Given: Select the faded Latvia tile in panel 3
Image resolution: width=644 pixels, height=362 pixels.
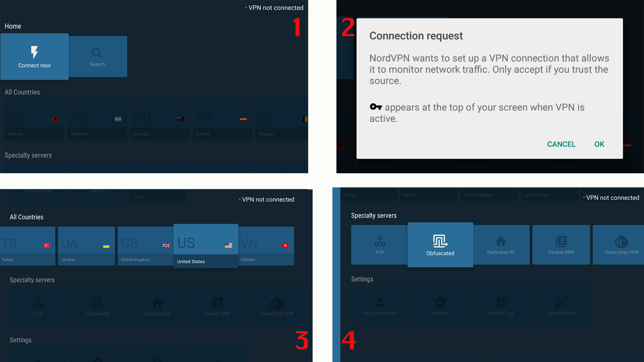Looking at the screenshot, I should (158, 196).
